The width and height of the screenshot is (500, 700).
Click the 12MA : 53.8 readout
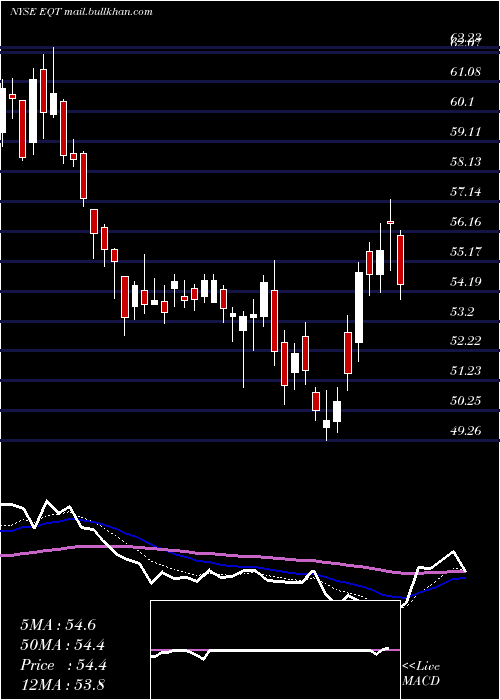(x=62, y=685)
